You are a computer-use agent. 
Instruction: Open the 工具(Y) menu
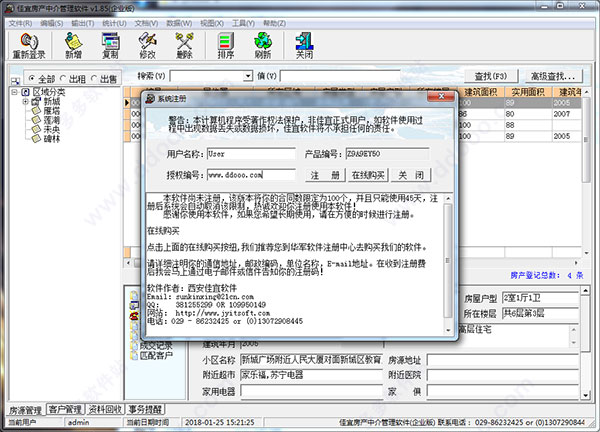point(243,23)
